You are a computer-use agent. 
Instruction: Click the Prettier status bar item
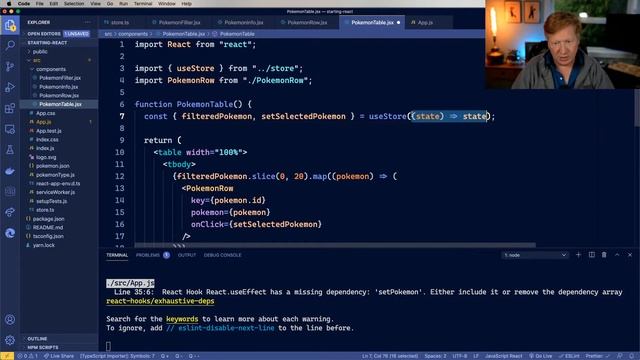coord(597,356)
